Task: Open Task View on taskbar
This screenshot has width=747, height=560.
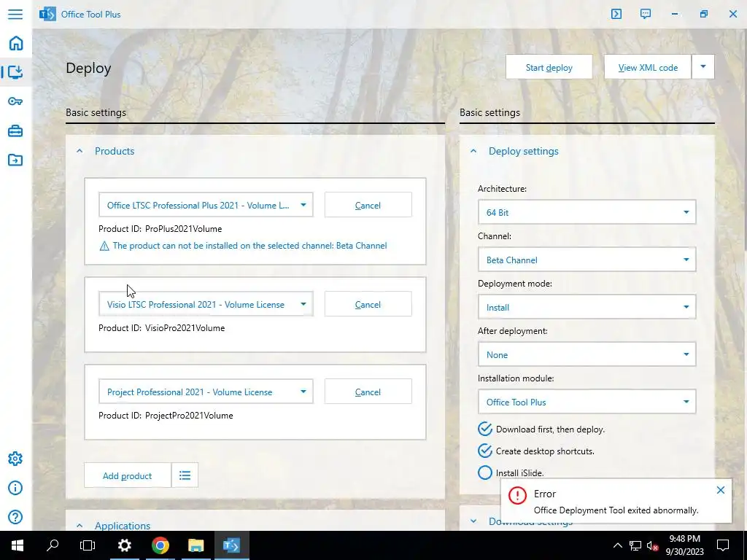Action: point(88,545)
